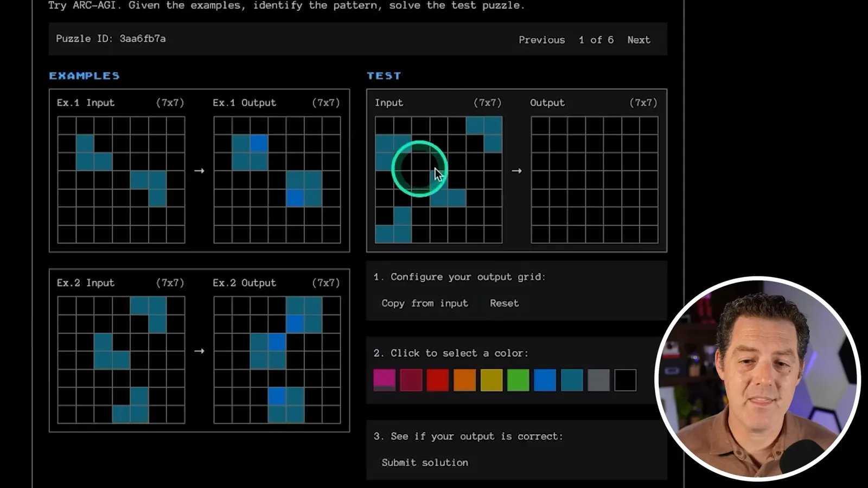Click the Test output grid
The width and height of the screenshot is (868, 488).
pos(595,180)
